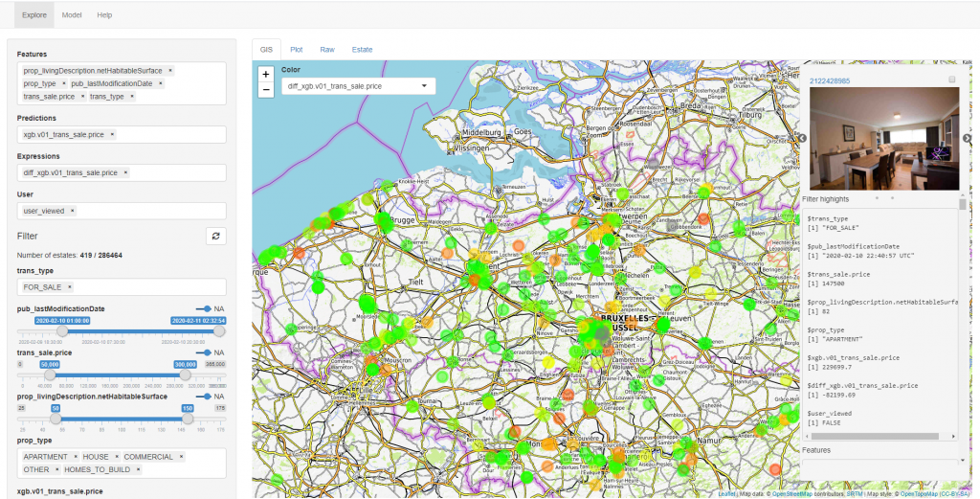980x499 pixels.
Task: Click the estate interior photo thumbnail
Action: 884,138
